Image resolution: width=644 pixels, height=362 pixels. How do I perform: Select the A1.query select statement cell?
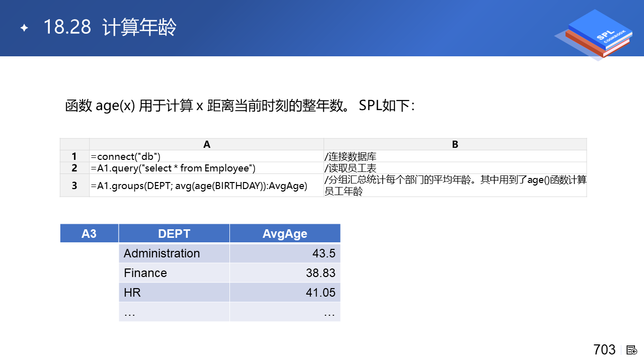click(206, 168)
